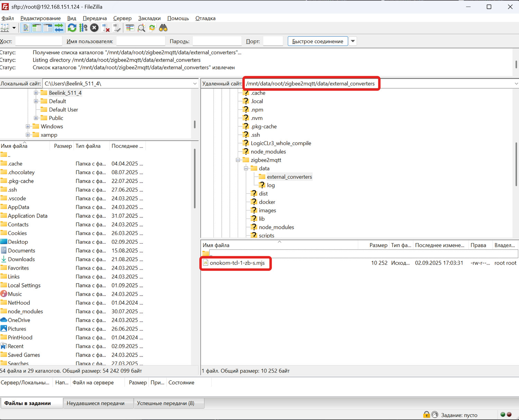Viewport: 519px width, 420px height.
Task: Click the binoculars file search icon
Action: coord(163,28)
